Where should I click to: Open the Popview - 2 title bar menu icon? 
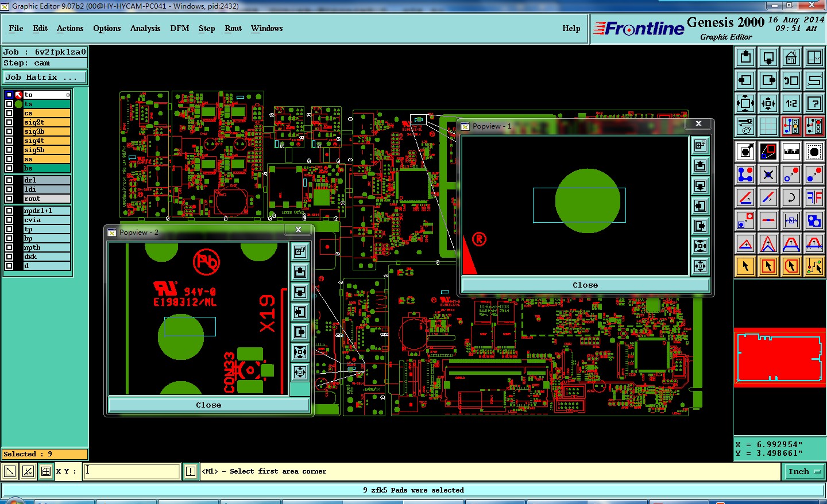click(x=112, y=232)
